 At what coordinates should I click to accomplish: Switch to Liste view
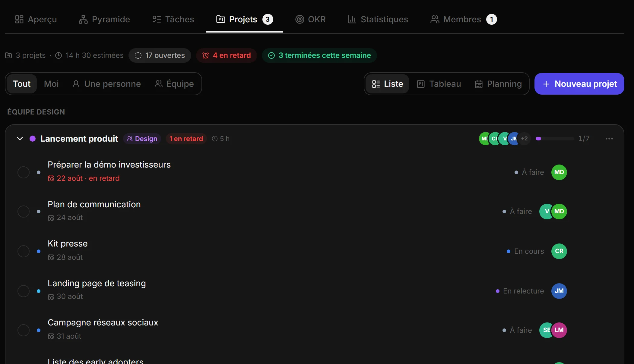388,84
